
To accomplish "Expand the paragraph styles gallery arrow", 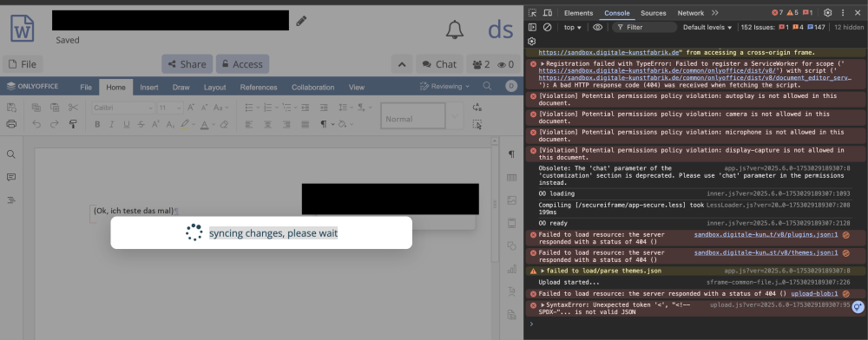I will 455,116.
